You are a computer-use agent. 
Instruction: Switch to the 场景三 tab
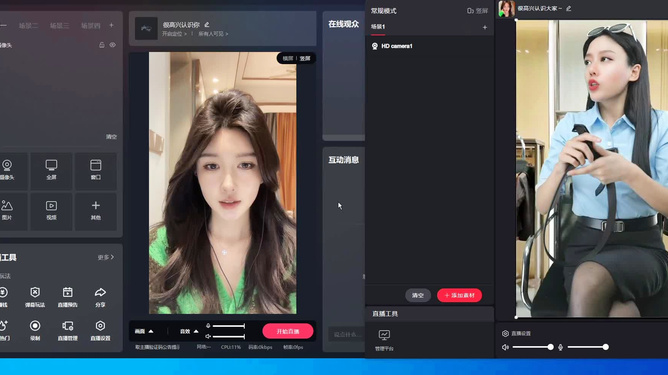pyautogui.click(x=59, y=26)
